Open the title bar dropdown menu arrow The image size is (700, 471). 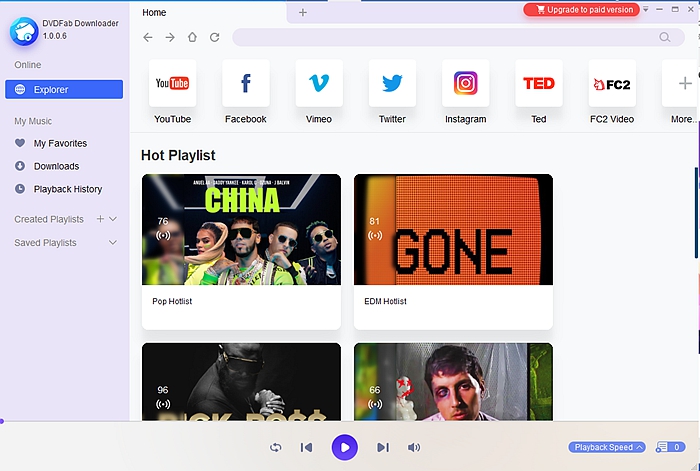point(646,9)
